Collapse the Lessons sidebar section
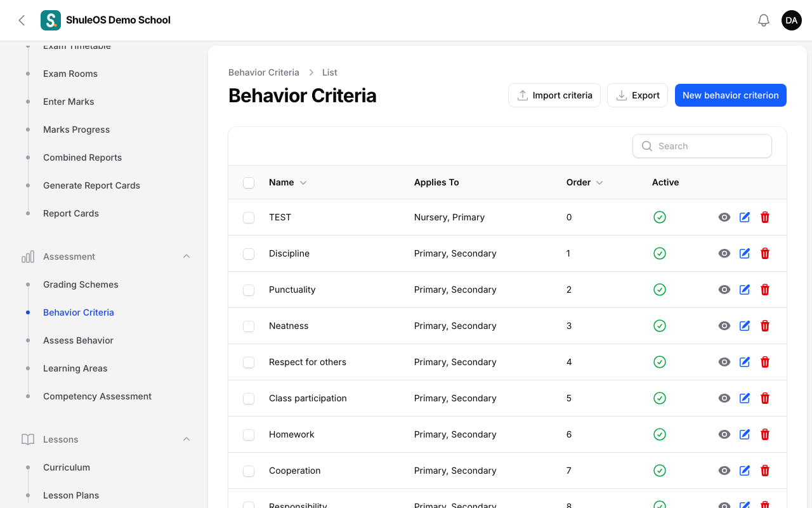This screenshot has width=812, height=508. pyautogui.click(x=187, y=439)
